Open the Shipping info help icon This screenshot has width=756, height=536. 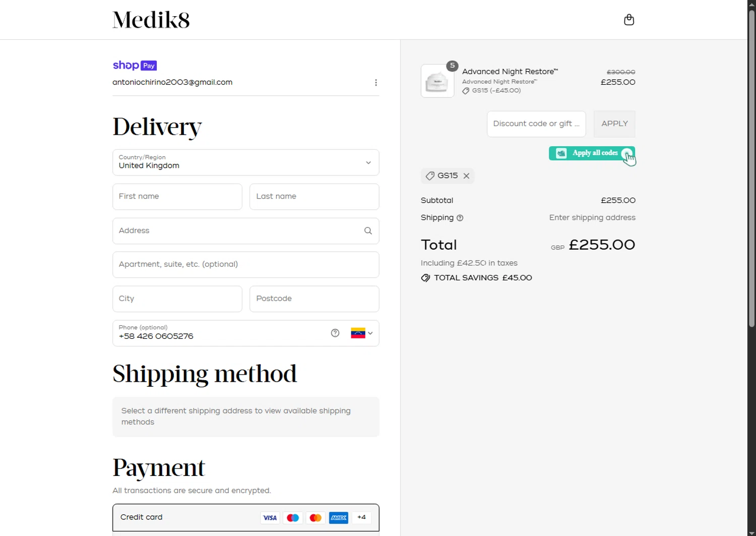tap(460, 218)
